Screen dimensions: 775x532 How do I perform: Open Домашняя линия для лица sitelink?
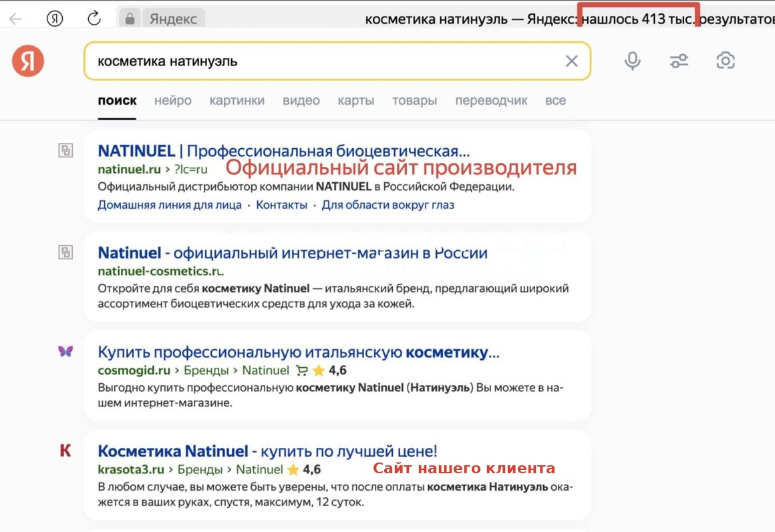170,205
